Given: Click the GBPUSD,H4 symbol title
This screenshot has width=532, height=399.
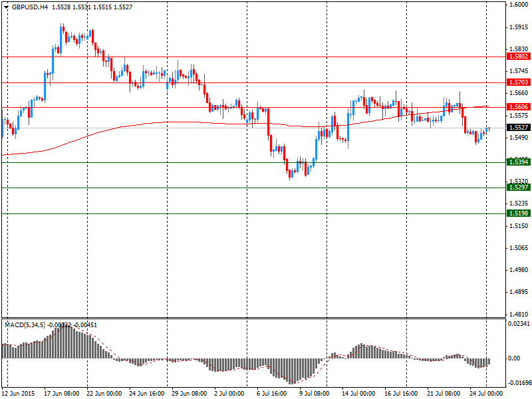Looking at the screenshot, I should click(29, 7).
